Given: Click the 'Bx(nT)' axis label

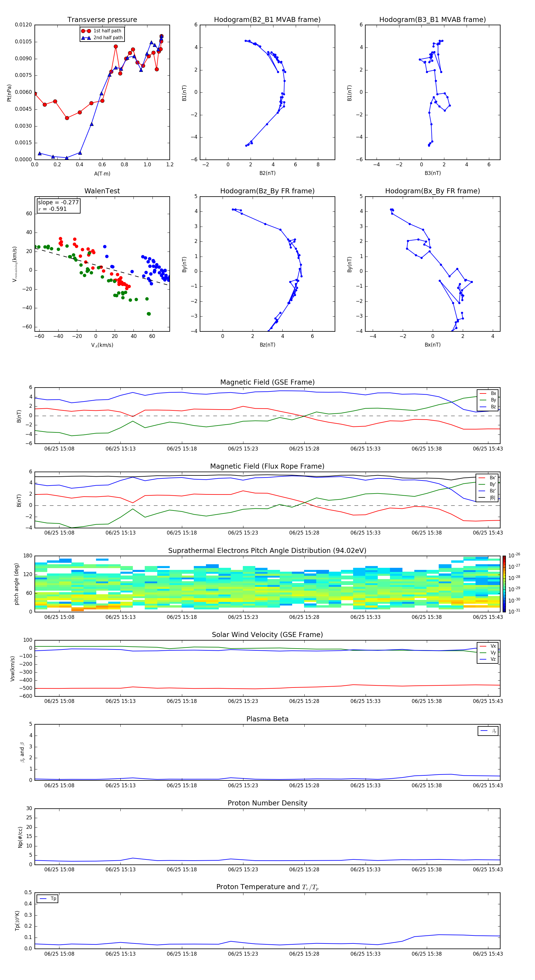Looking at the screenshot, I should [432, 345].
